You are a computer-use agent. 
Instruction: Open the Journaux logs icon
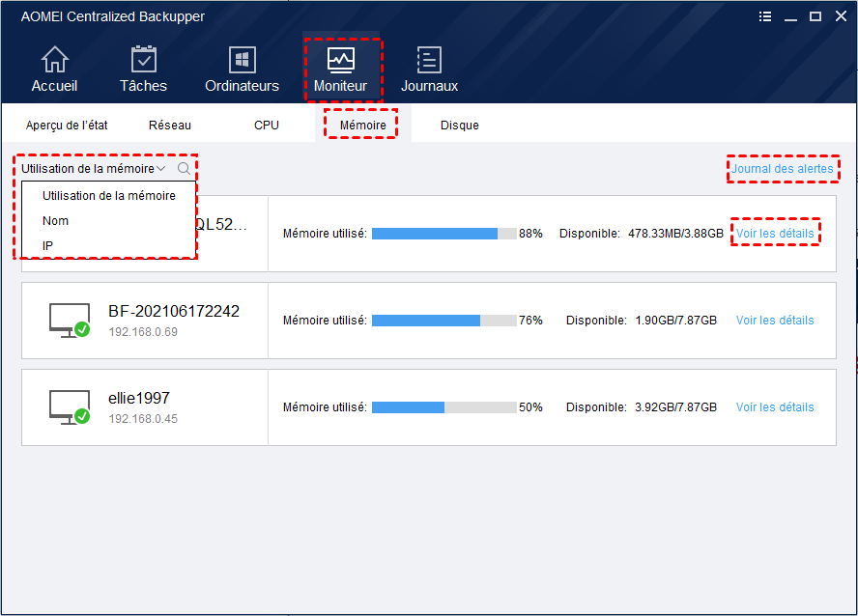(x=429, y=60)
